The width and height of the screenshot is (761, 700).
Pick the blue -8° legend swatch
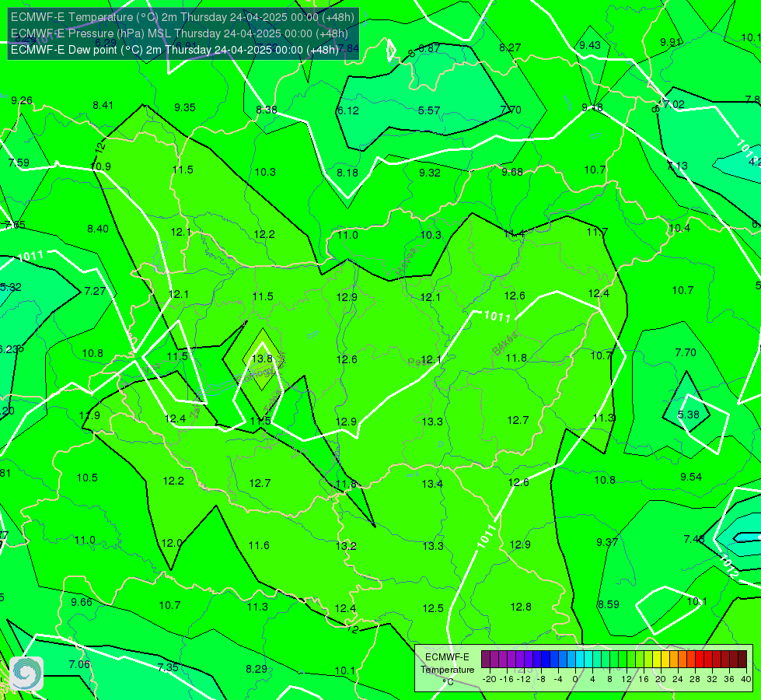[x=546, y=660]
